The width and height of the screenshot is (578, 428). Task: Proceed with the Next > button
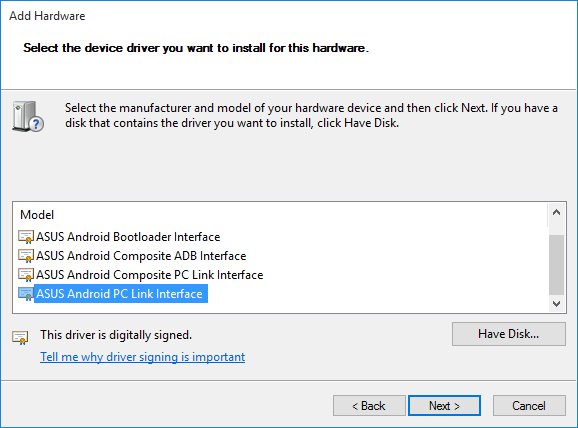click(x=445, y=406)
